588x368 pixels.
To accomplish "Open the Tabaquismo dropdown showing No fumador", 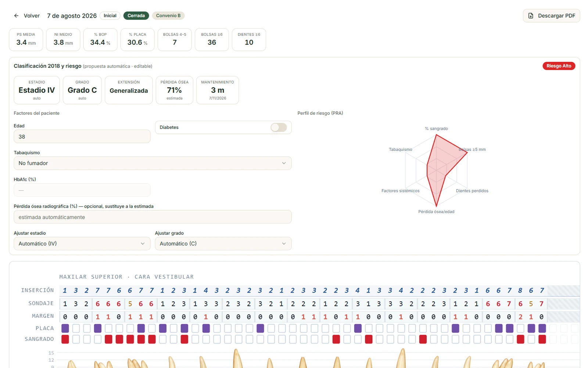I will pos(153,163).
